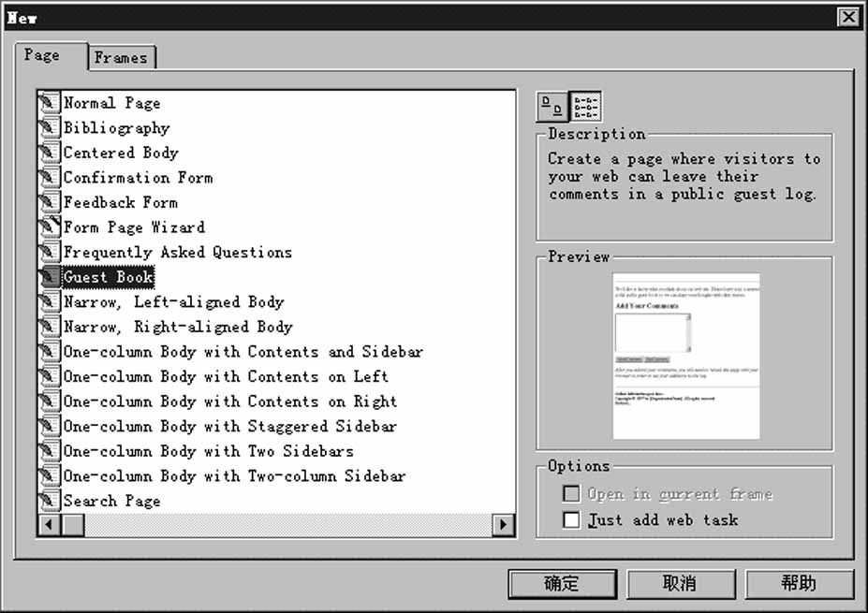This screenshot has height=613, width=868.
Task: Enable Just add web task checkbox
Action: 571,520
